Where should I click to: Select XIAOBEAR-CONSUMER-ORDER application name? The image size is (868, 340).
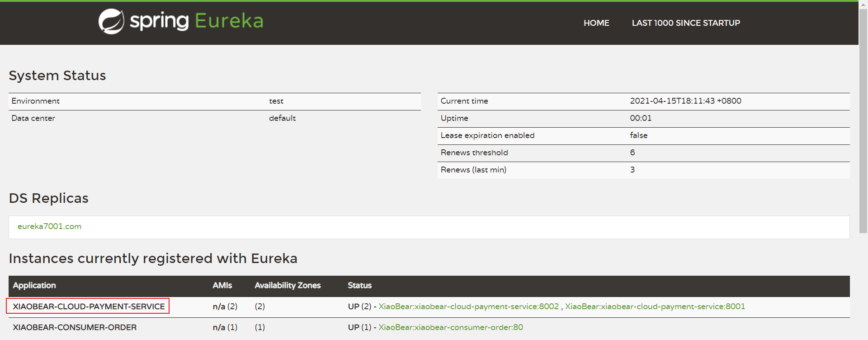click(x=75, y=327)
